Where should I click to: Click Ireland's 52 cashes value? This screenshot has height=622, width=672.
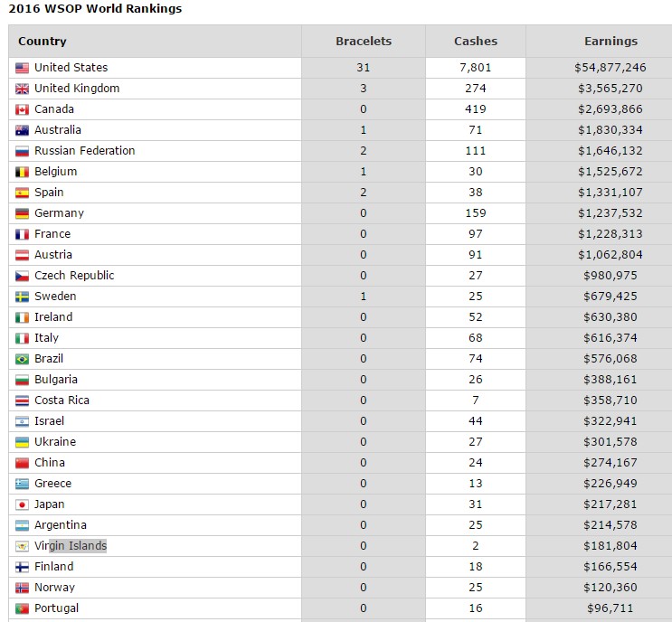pos(476,317)
